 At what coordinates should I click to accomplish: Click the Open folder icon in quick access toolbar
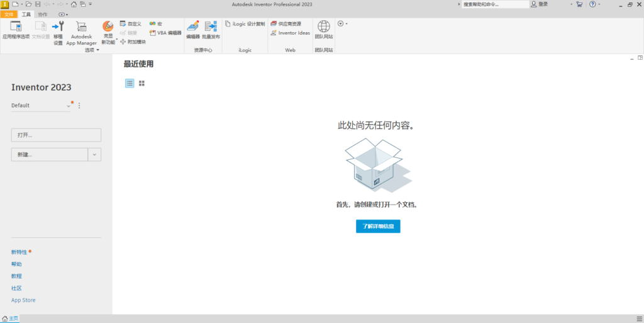pyautogui.click(x=28, y=4)
